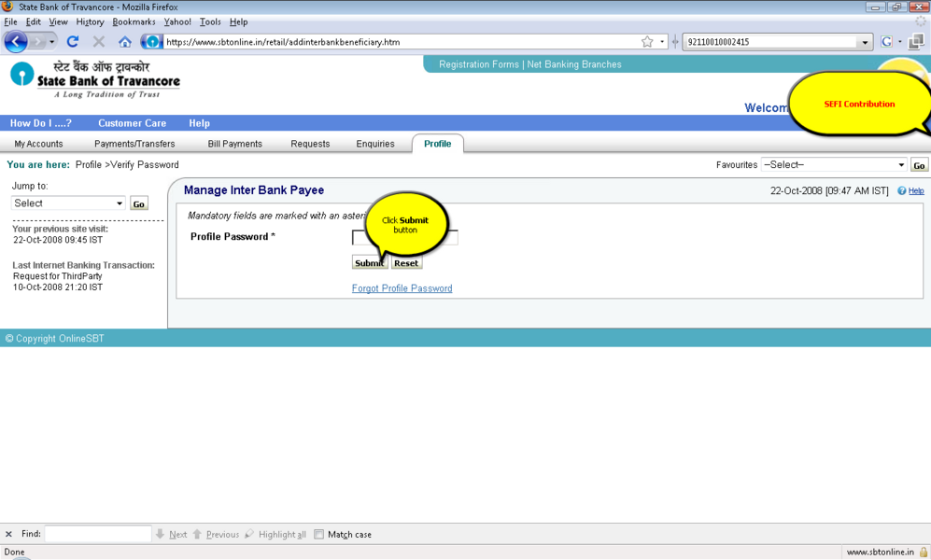The width and height of the screenshot is (931, 560).
Task: Enable the Match case checkbox
Action: point(319,535)
